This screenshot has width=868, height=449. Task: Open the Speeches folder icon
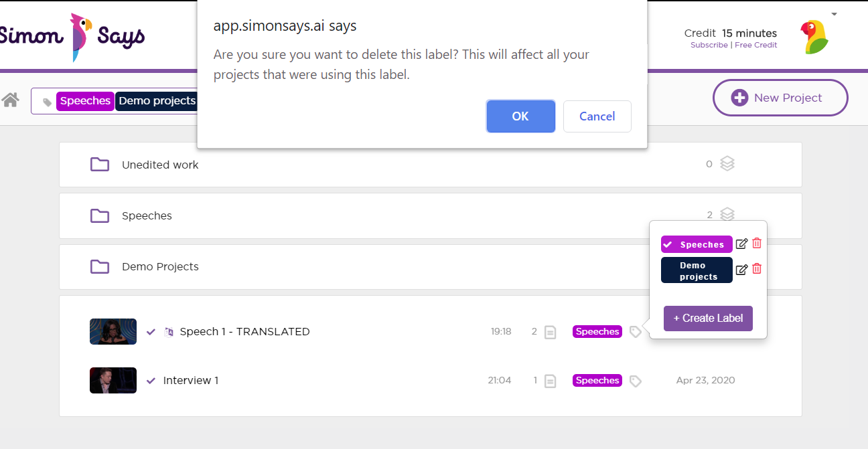pyautogui.click(x=100, y=215)
